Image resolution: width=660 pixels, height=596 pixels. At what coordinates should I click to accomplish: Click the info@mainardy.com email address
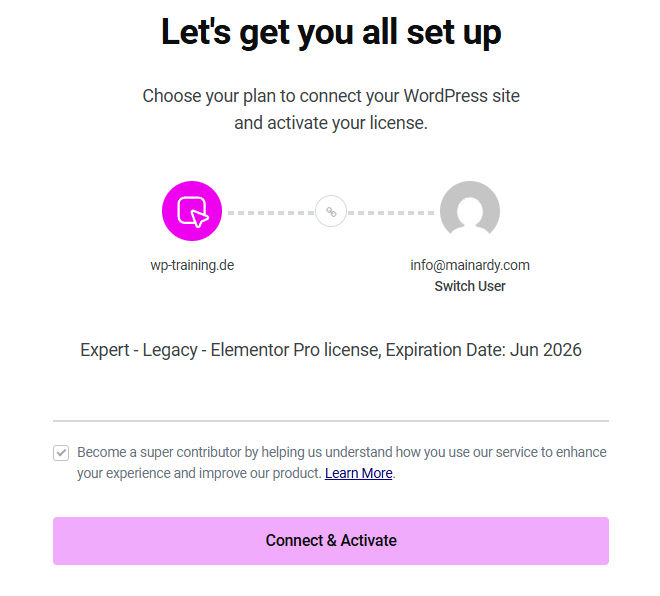(470, 265)
